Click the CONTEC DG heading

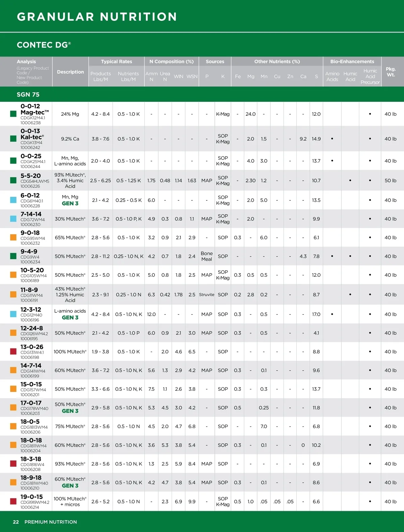coord(44,45)
